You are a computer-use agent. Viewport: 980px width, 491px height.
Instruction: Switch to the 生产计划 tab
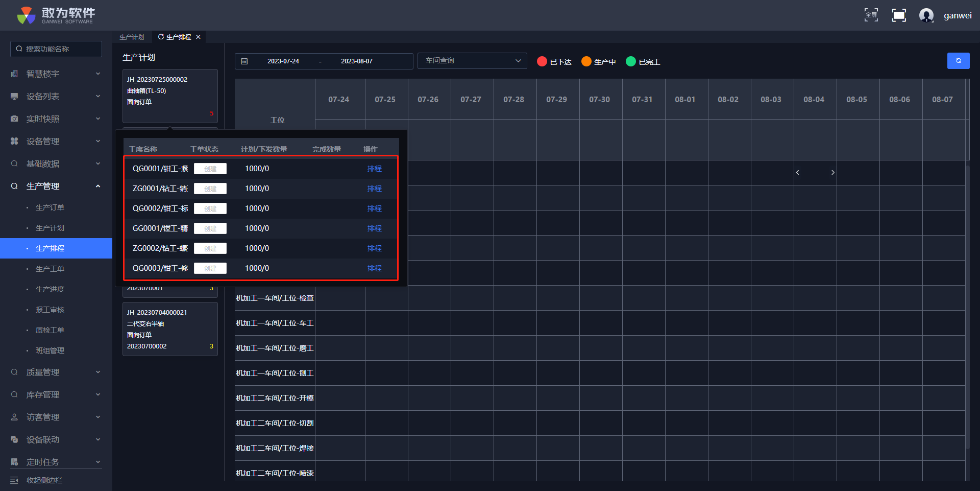click(132, 37)
